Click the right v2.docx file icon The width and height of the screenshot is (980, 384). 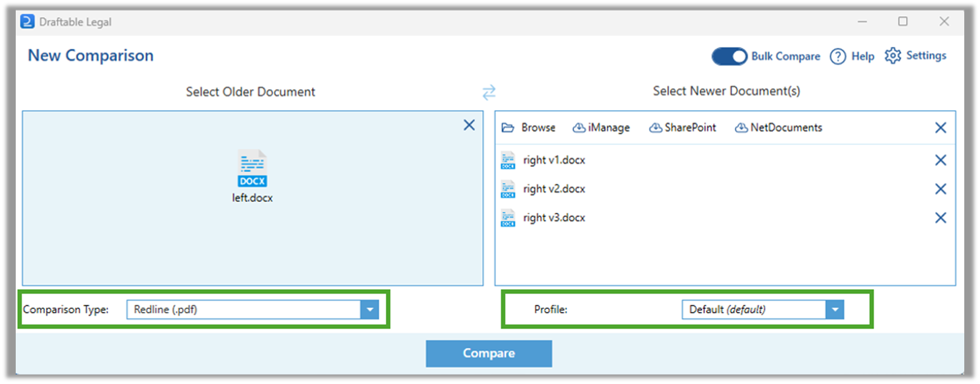(x=508, y=189)
